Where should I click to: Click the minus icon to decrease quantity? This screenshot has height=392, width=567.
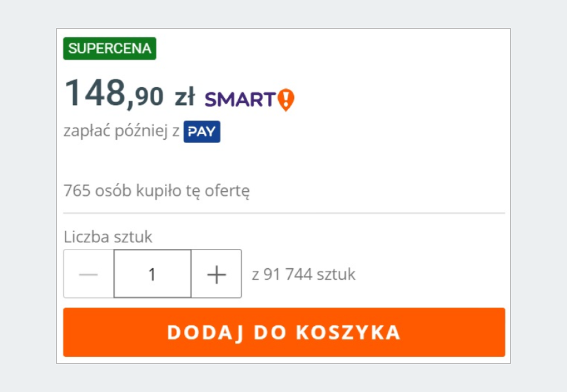pos(88,273)
